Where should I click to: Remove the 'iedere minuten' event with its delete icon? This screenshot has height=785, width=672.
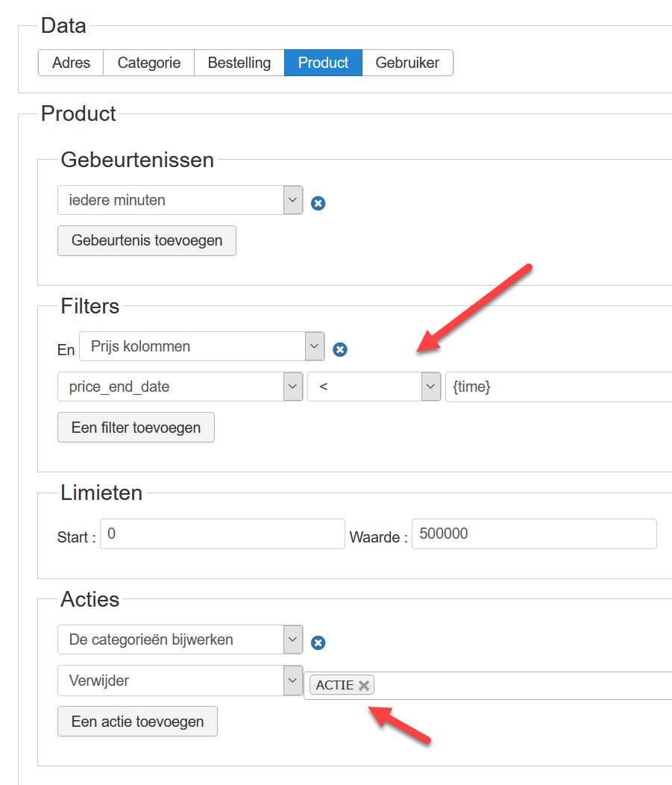click(x=318, y=203)
